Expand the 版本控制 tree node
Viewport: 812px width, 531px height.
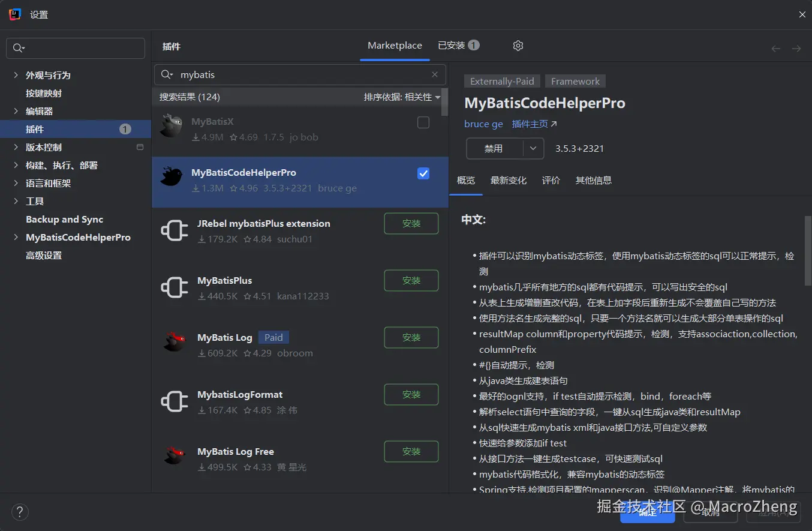(16, 147)
